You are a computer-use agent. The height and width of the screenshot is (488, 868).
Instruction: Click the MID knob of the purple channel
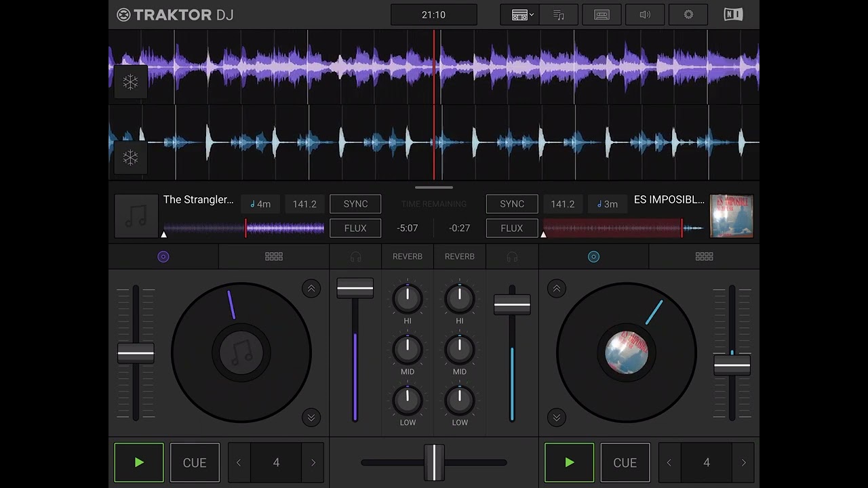point(408,350)
